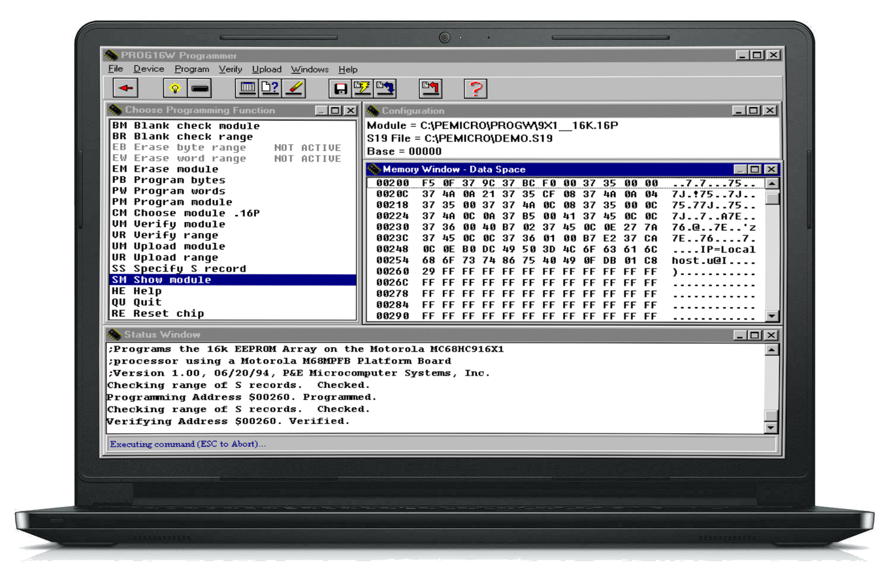Click the verify document icon with question mark

270,88
